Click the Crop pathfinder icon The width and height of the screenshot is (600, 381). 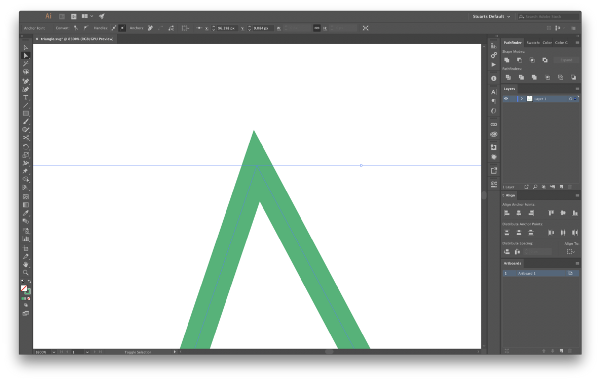click(x=548, y=77)
